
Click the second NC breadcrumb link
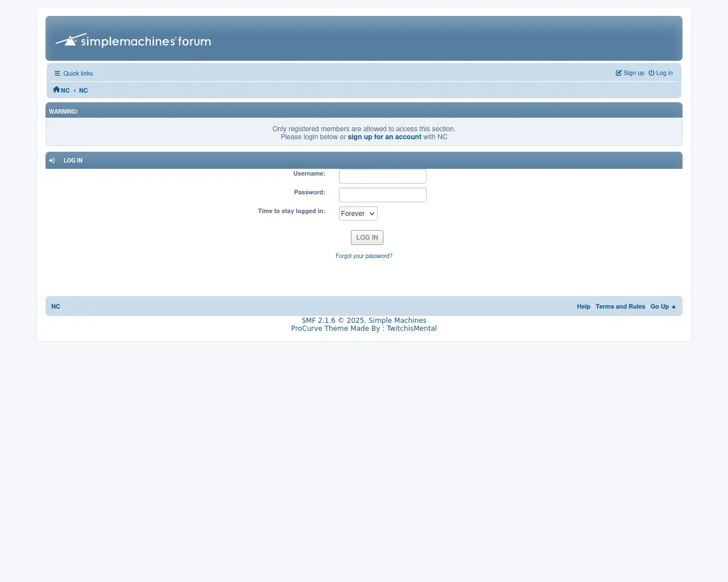(84, 90)
